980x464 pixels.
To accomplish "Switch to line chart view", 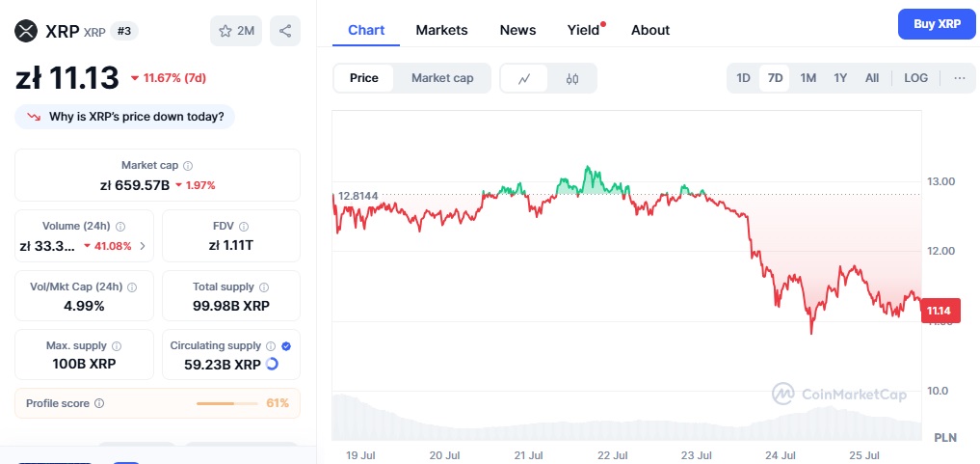I will (524, 78).
